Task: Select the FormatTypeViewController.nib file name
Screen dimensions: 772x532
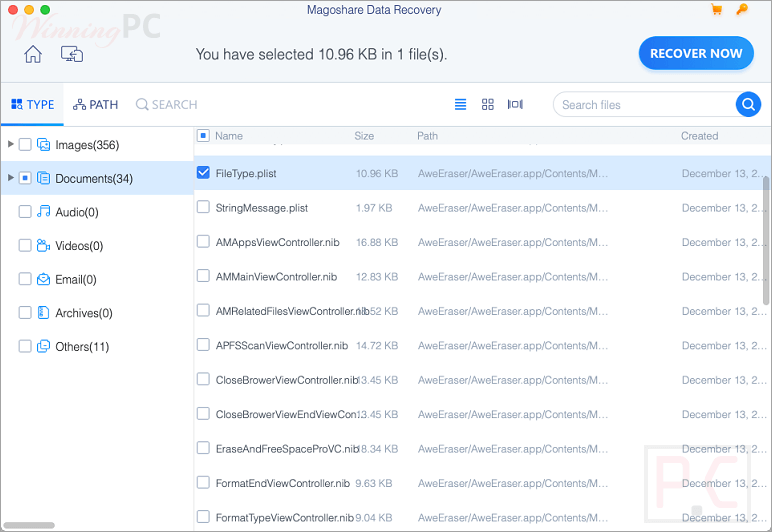Action: (x=285, y=518)
